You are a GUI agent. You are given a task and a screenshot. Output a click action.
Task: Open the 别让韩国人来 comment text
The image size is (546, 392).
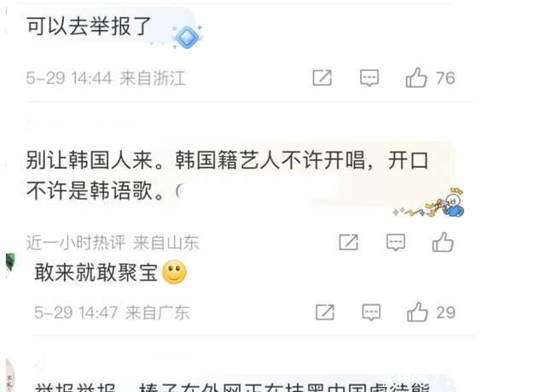[227, 176]
